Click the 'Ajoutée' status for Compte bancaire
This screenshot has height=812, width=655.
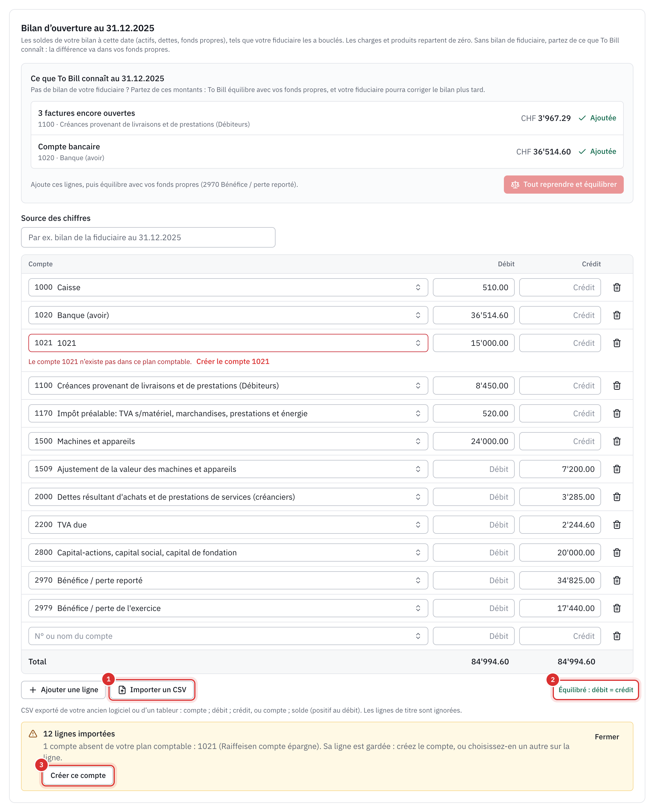click(598, 152)
